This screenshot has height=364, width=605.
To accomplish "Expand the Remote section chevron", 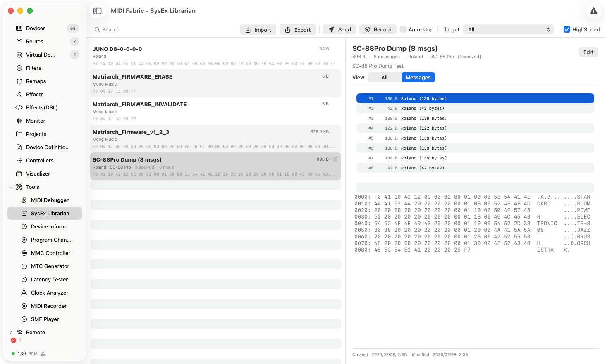I will click(x=11, y=332).
